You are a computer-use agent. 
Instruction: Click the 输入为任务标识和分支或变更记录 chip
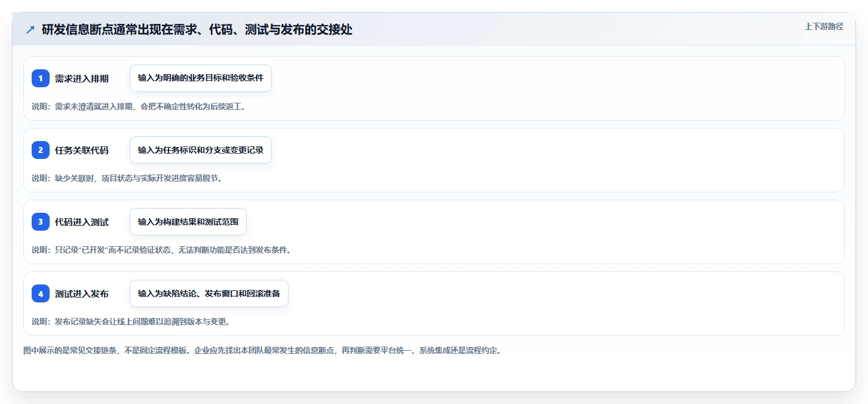pyautogui.click(x=201, y=150)
